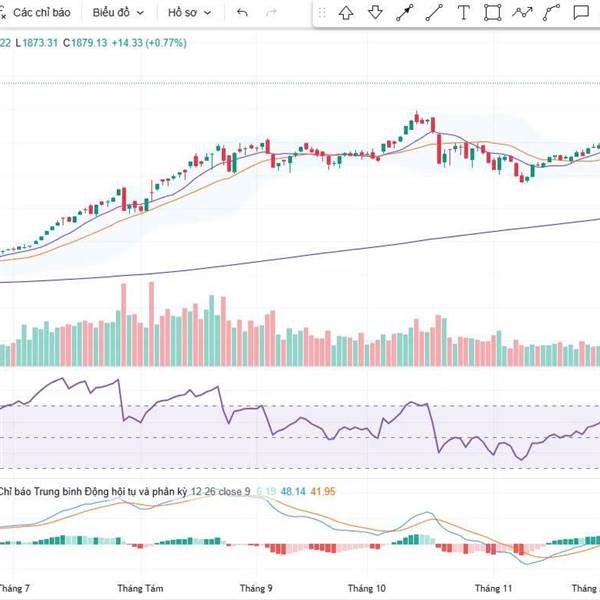Select the Text (T) drawing tool
The image size is (600, 600).
(463, 14)
